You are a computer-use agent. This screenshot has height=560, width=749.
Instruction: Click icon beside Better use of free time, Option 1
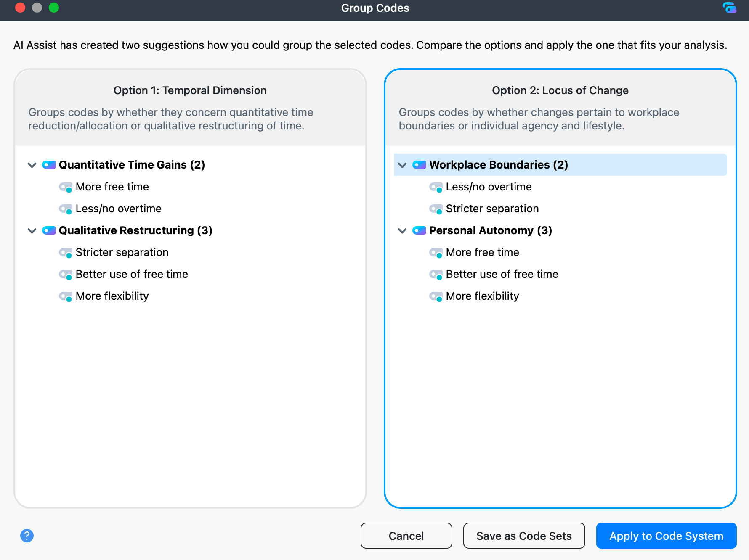66,275
